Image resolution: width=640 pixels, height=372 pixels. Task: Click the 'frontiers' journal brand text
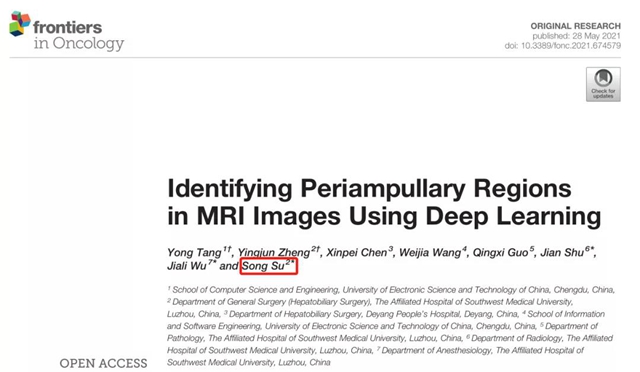point(67,27)
